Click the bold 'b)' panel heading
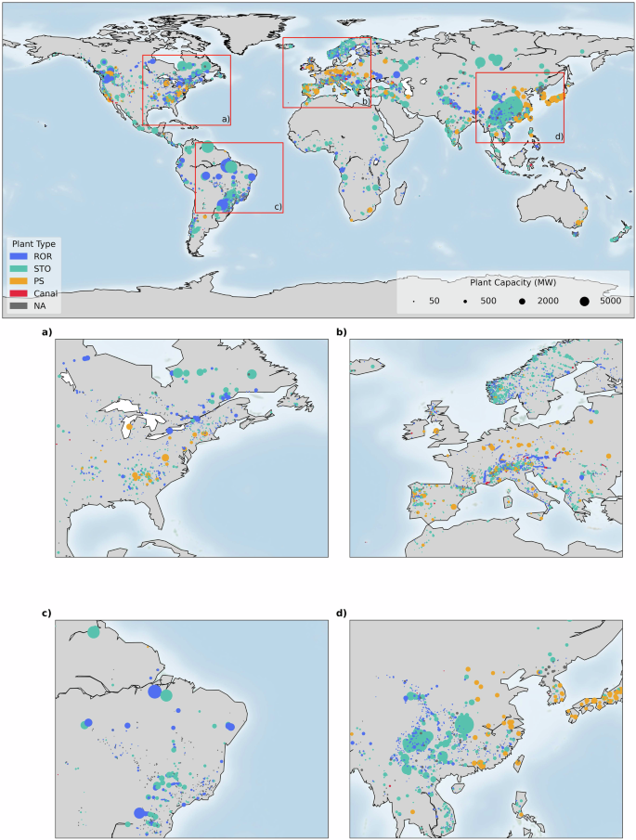This screenshot has height=840, width=636. pyautogui.click(x=342, y=332)
